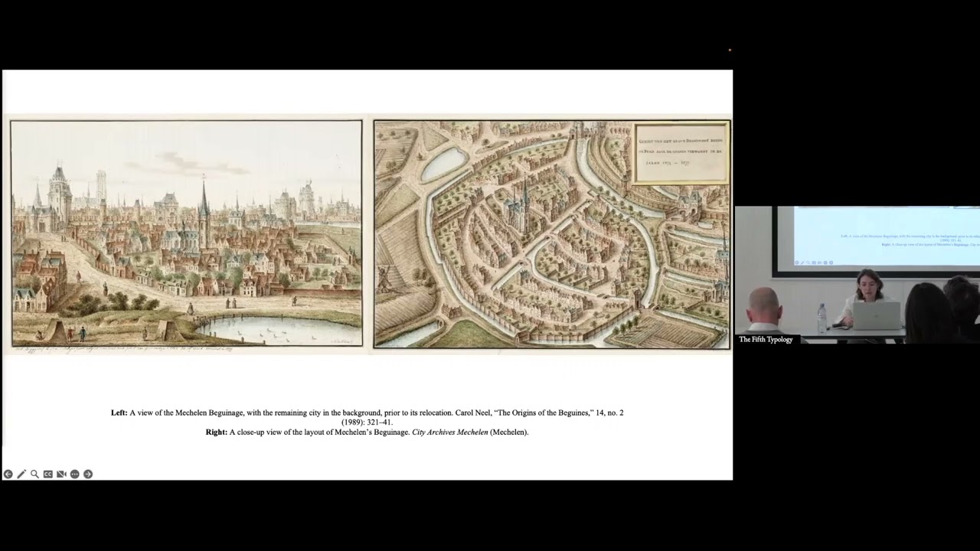
Task: Toggle the camera off icon
Action: point(61,474)
